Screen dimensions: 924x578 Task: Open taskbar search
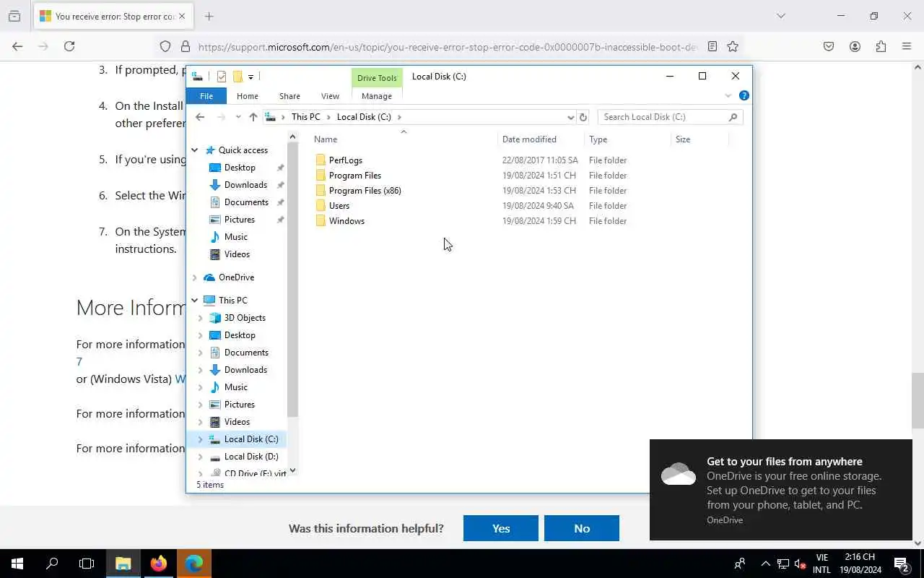[52, 564]
